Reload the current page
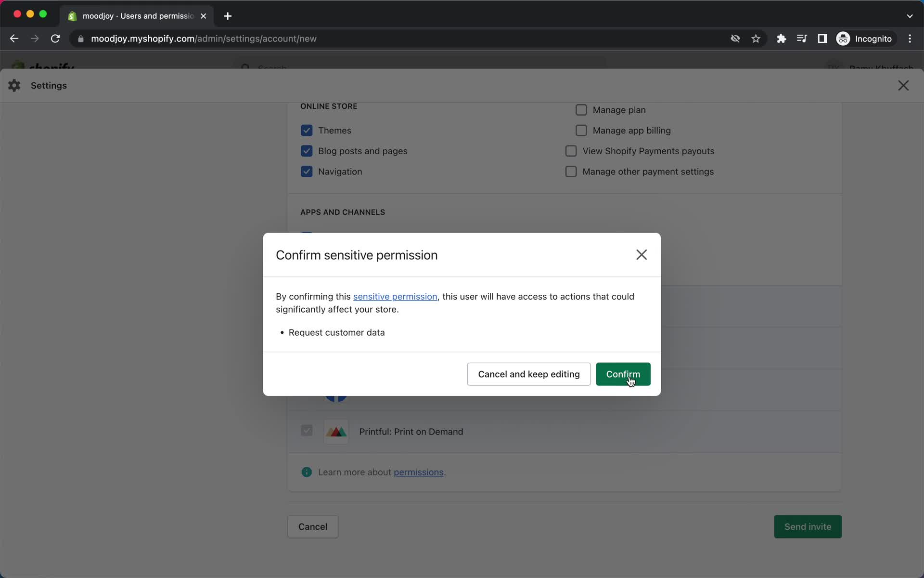This screenshot has width=924, height=578. point(55,39)
